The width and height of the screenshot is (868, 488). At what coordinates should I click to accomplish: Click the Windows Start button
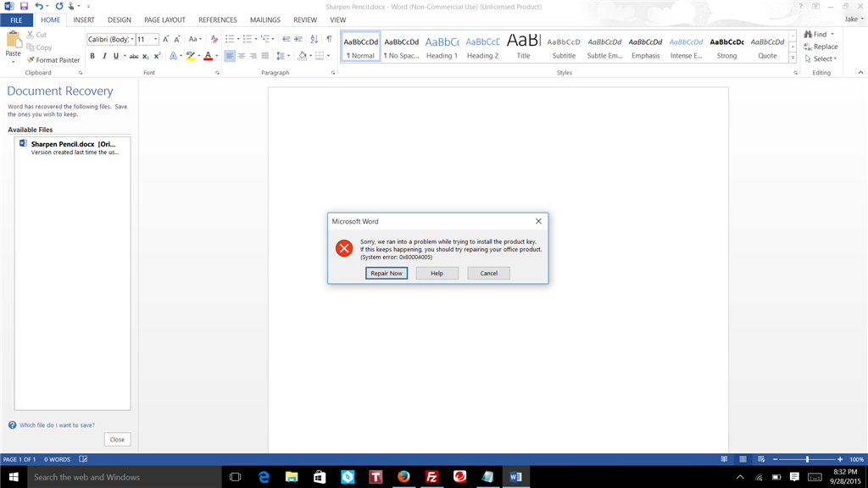pos(14,476)
